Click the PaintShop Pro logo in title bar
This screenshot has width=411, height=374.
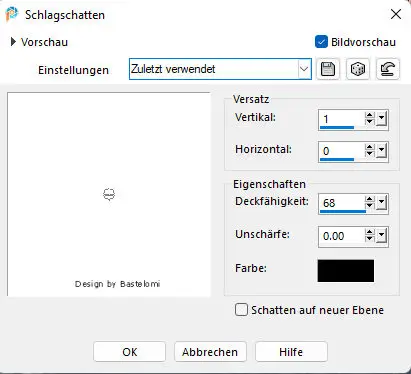(x=12, y=14)
